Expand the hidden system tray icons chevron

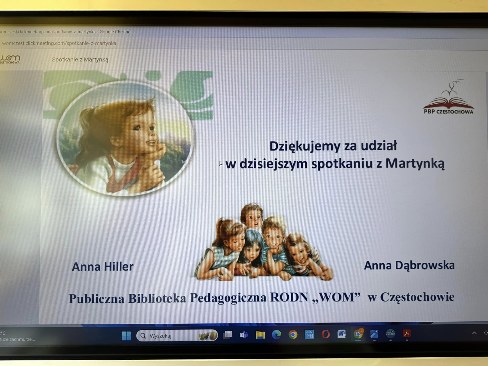[x=474, y=333]
